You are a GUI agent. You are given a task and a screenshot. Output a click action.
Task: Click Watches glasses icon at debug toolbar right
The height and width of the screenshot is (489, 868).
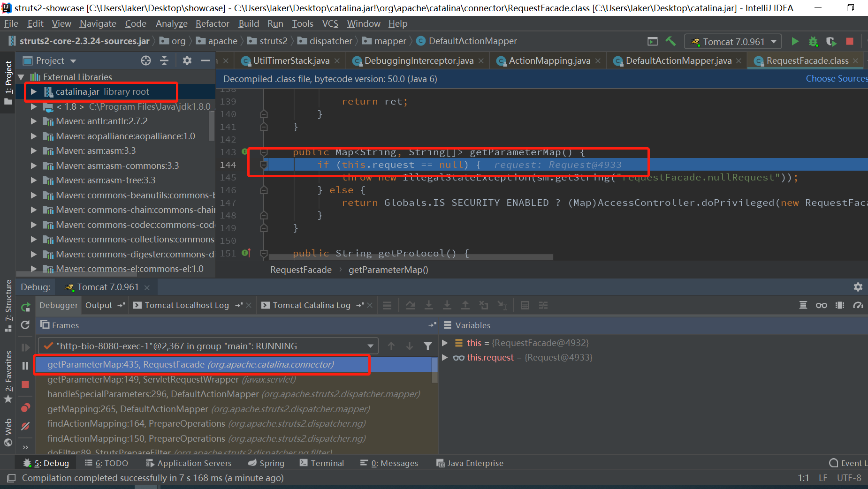coord(822,305)
